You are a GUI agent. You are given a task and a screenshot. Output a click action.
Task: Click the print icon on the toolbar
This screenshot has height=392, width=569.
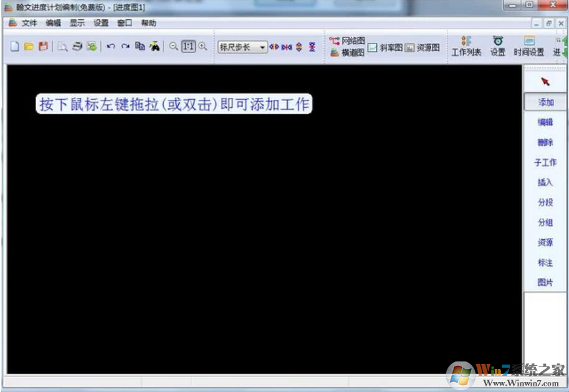pos(77,46)
